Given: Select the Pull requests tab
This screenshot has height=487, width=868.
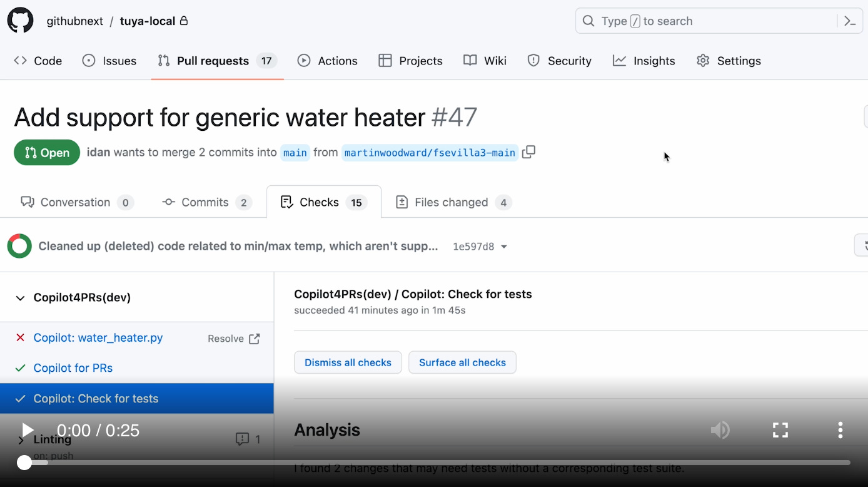Looking at the screenshot, I should tap(217, 61).
